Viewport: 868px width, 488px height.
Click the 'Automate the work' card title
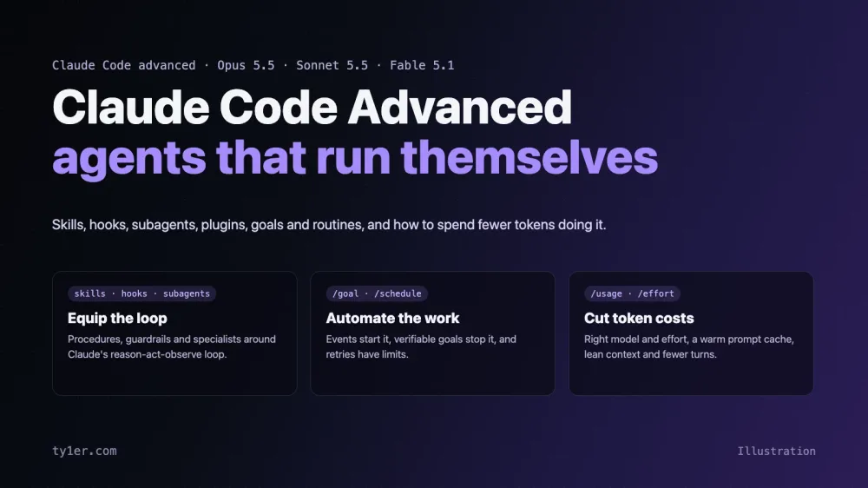click(x=392, y=318)
